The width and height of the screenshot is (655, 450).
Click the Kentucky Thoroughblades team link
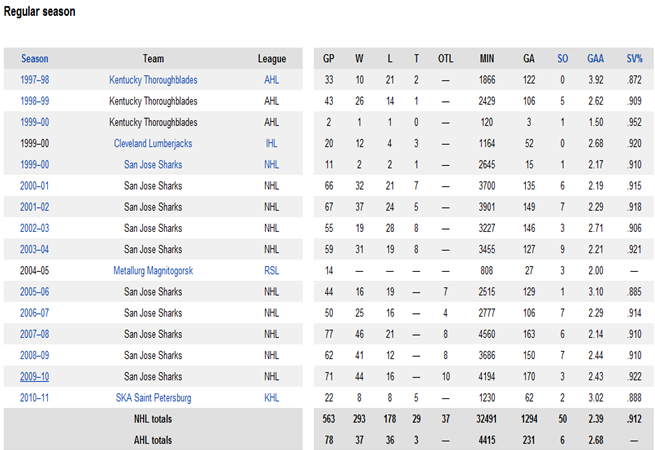coord(153,79)
